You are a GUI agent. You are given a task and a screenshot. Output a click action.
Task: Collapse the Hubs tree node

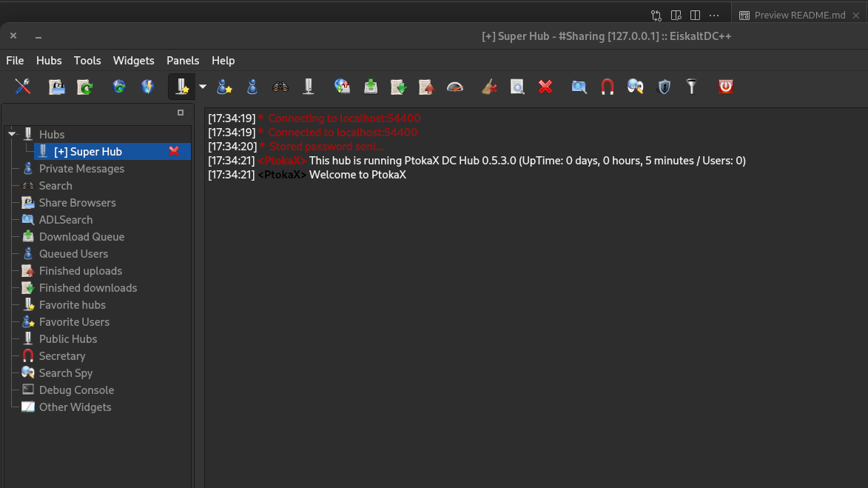point(12,134)
